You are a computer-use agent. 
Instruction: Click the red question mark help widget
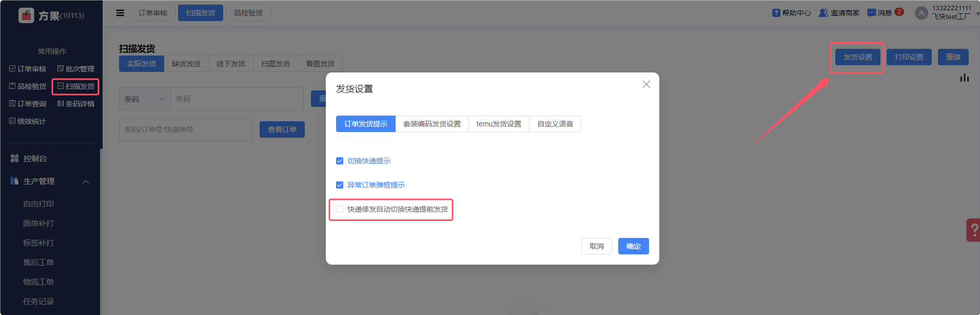(973, 230)
